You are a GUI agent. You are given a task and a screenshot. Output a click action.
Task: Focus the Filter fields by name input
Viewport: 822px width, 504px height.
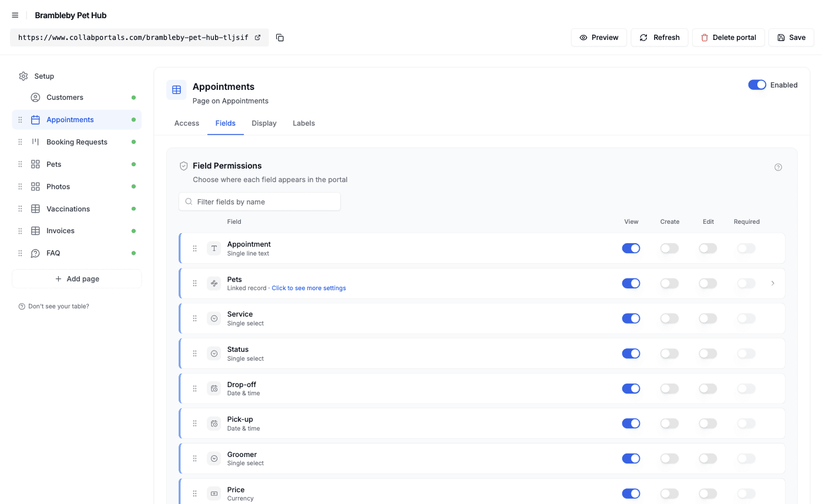click(x=260, y=201)
